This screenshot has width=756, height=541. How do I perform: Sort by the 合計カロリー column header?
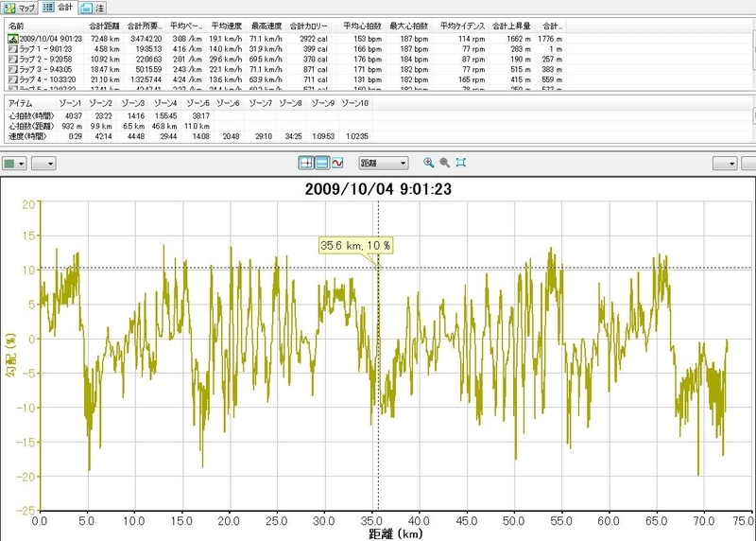click(308, 26)
